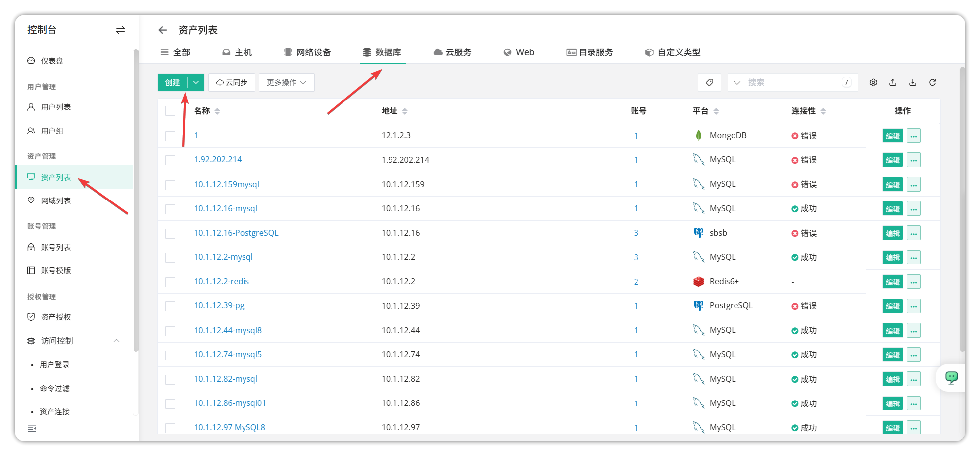Open the 更多操作 dropdown
The image size is (980, 451).
(286, 82)
